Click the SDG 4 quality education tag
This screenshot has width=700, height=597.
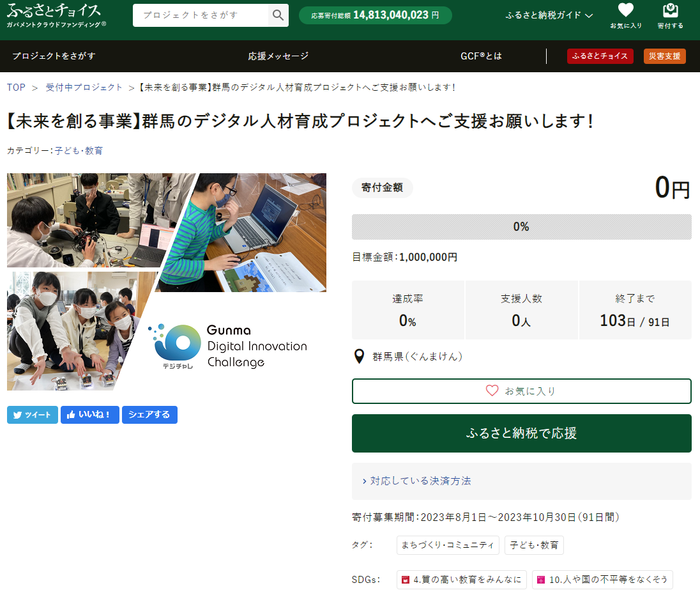tap(461, 580)
